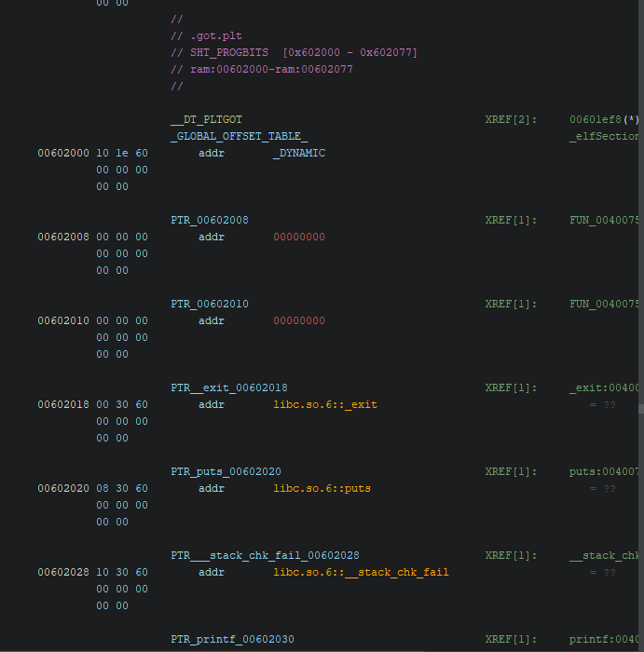Click the _DYNAMIC address operand
Image resolution: width=644 pixels, height=652 pixels.
(299, 153)
